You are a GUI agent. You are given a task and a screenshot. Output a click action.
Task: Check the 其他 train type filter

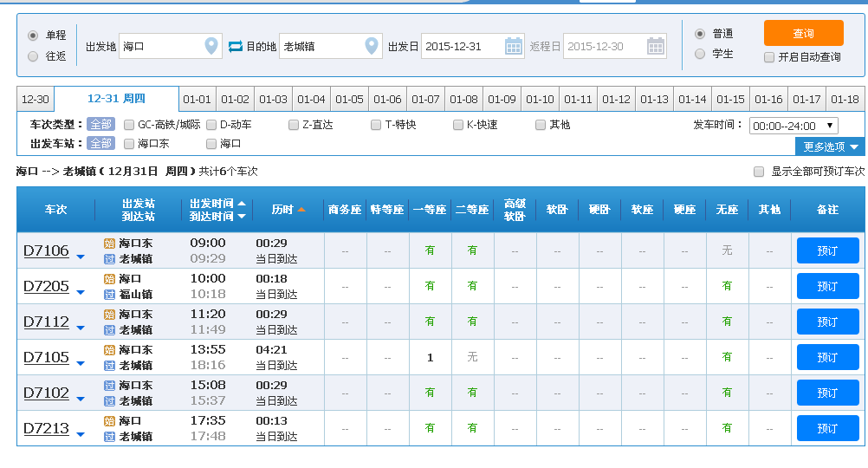(541, 125)
